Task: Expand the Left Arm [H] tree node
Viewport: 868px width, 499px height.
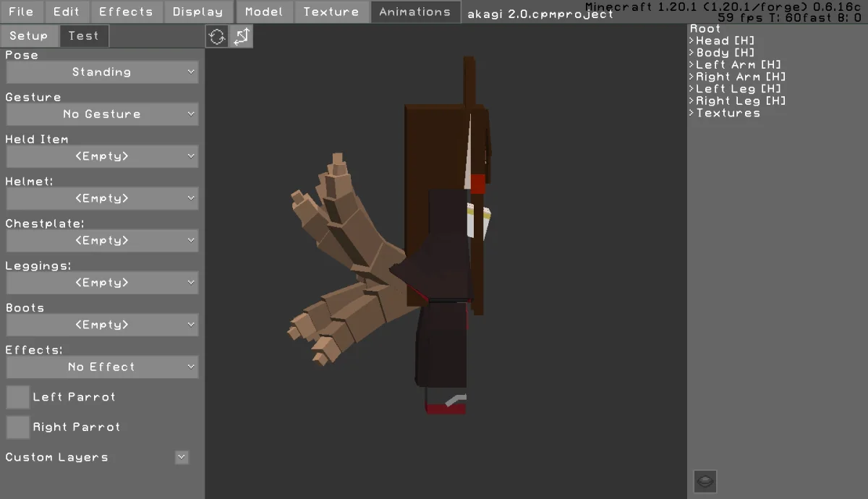Action: (x=692, y=64)
